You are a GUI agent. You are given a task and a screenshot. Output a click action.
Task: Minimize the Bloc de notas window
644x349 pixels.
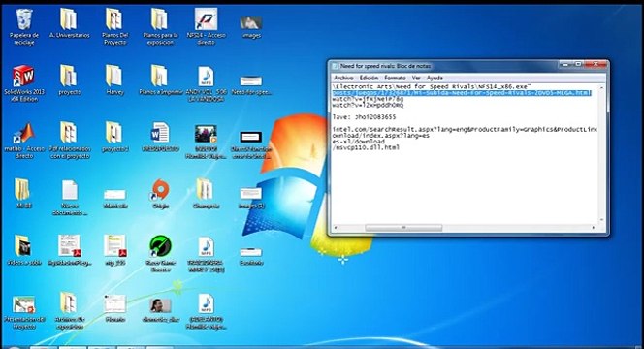coord(564,64)
